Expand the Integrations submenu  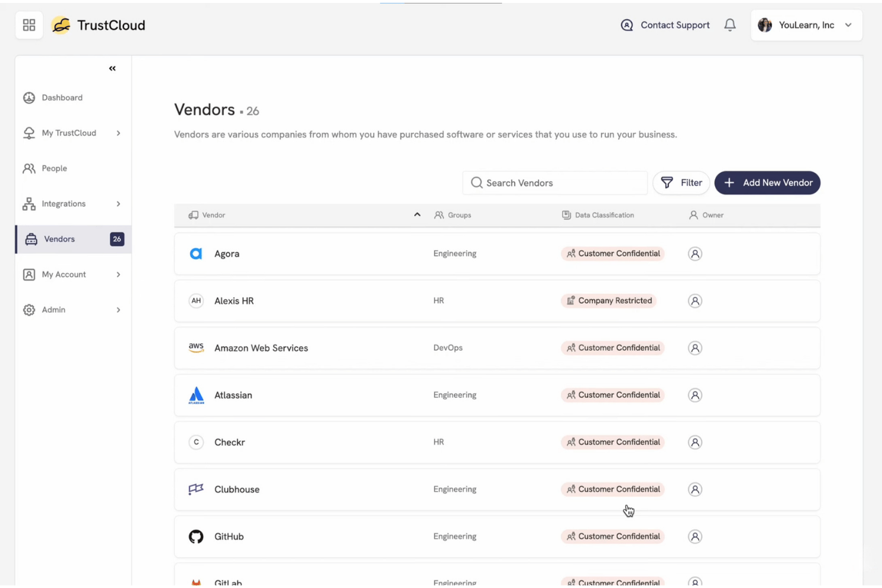[118, 204]
